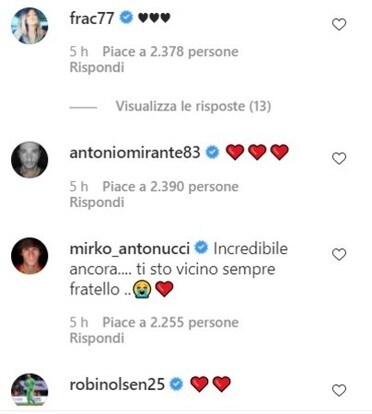This screenshot has height=414, width=372.
Task: Click the mirko_antonucci username
Action: pyautogui.click(x=130, y=249)
